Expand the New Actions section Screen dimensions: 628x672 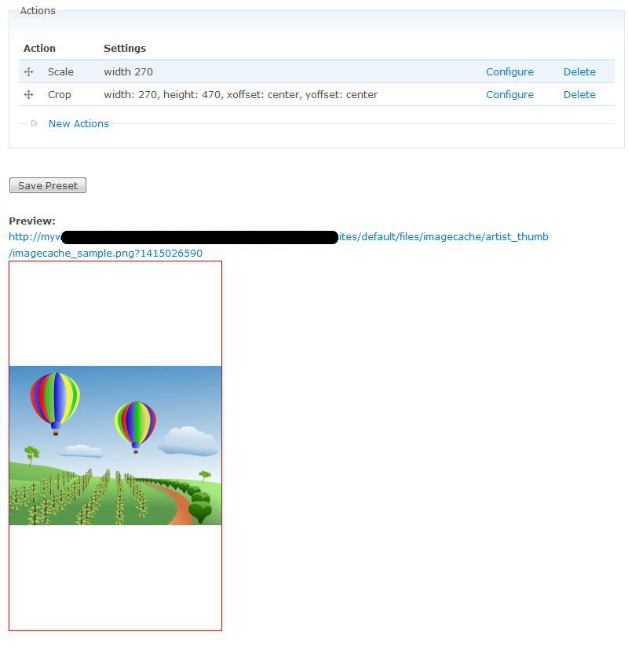pos(78,123)
